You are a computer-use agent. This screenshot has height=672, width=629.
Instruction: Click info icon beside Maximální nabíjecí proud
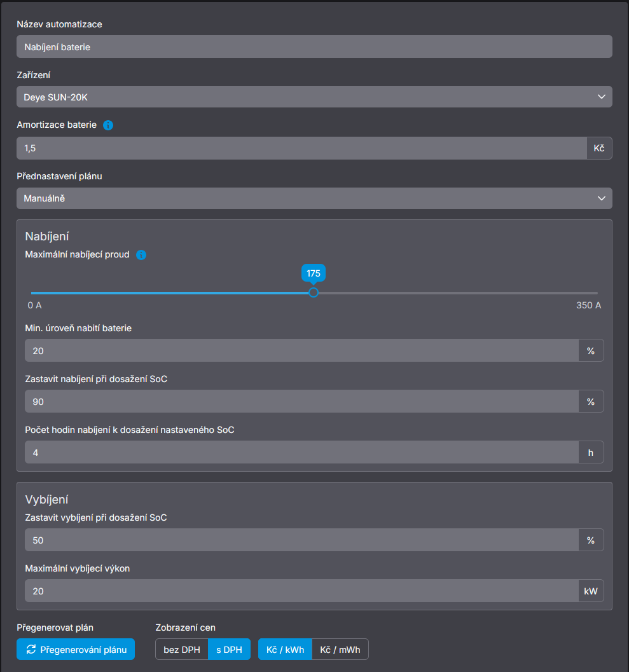(141, 255)
